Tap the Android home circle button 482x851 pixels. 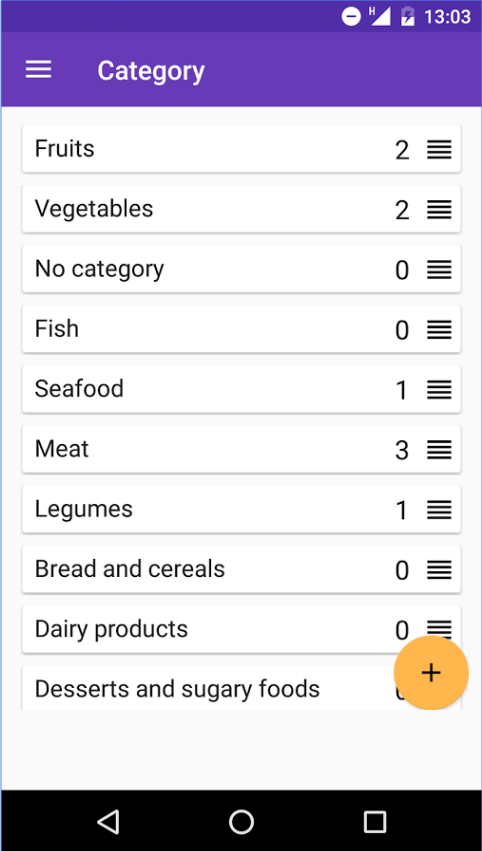[241, 822]
